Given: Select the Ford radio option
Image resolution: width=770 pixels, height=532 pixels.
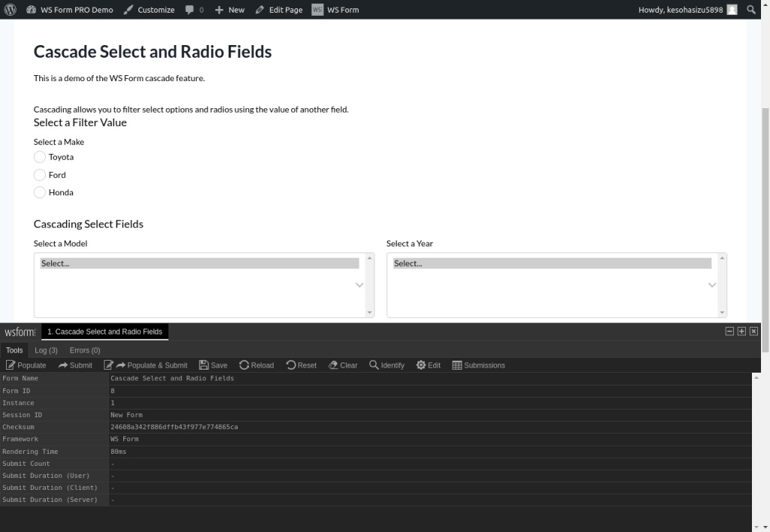Looking at the screenshot, I should (40, 175).
